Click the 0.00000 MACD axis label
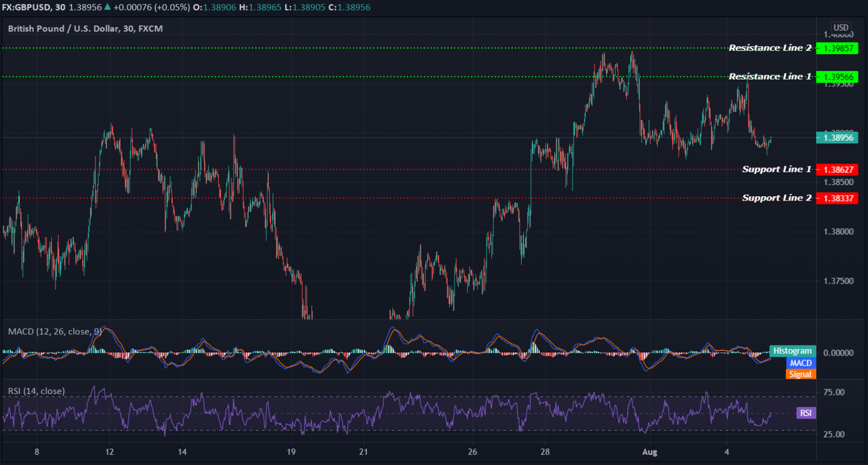 [838, 353]
